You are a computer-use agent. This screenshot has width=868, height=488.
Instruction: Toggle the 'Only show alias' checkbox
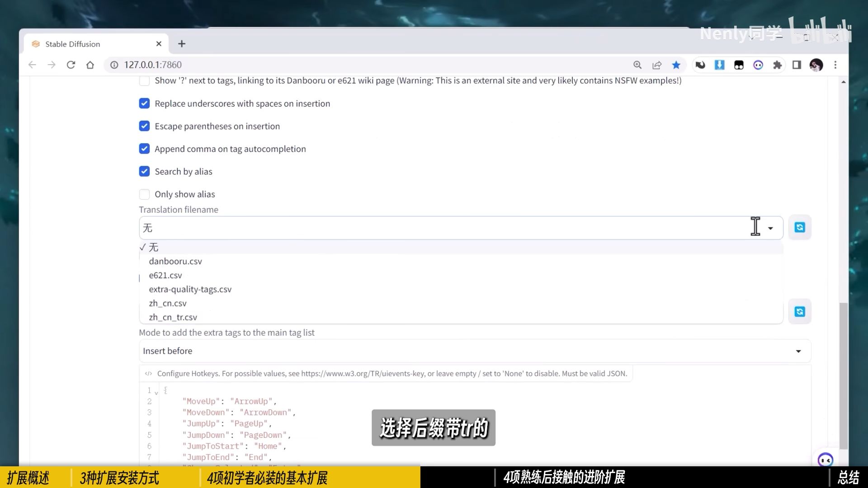click(144, 194)
